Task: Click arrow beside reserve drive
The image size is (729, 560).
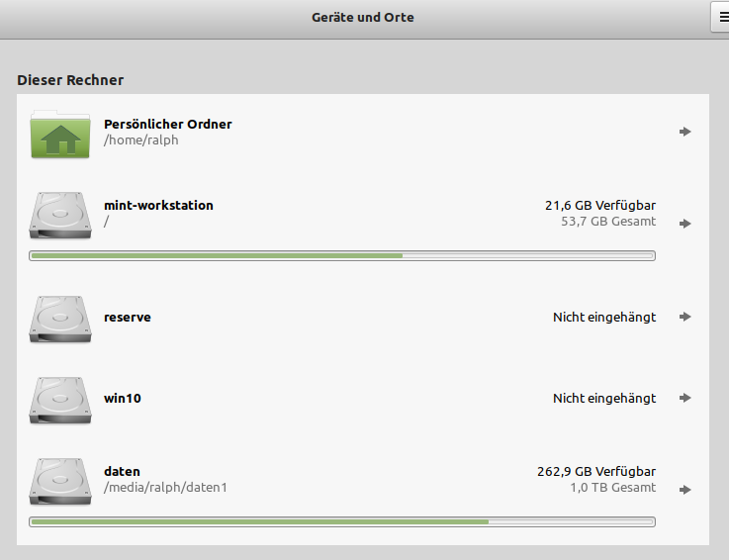Action: click(x=684, y=317)
